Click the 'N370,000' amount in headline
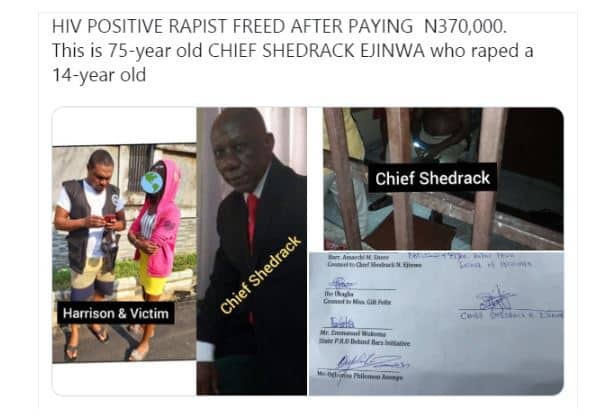Screen dimensions: 596x418 tap(465, 27)
